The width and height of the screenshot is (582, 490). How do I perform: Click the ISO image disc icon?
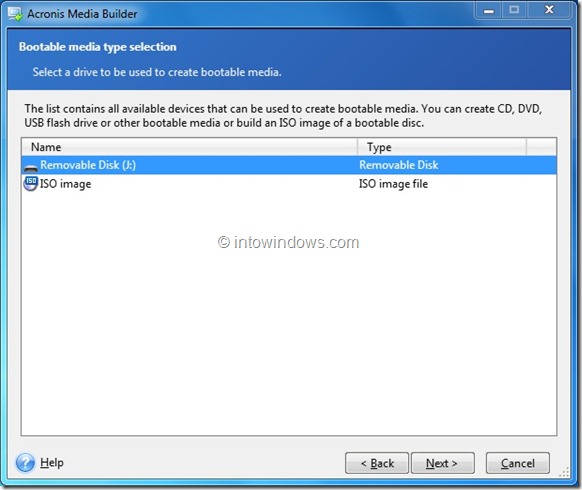30,184
